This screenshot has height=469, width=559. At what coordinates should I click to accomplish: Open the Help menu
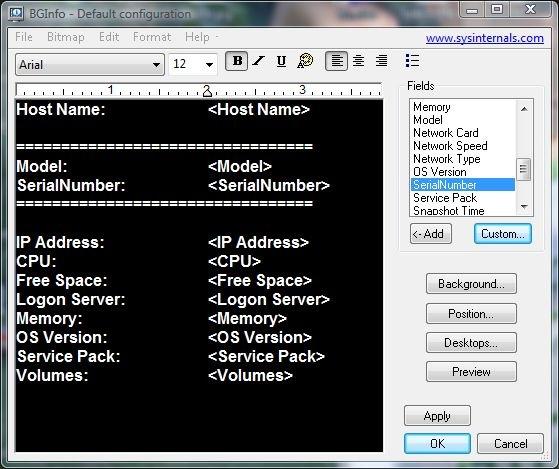click(x=197, y=37)
